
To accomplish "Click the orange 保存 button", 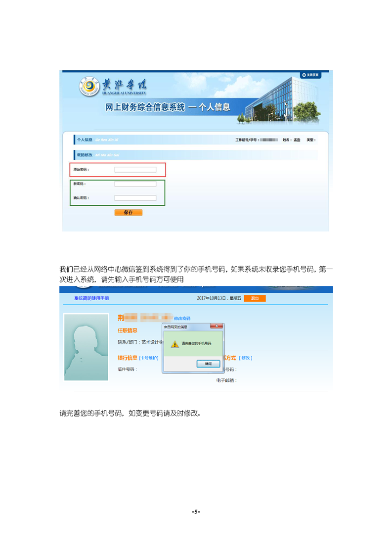I will [129, 212].
